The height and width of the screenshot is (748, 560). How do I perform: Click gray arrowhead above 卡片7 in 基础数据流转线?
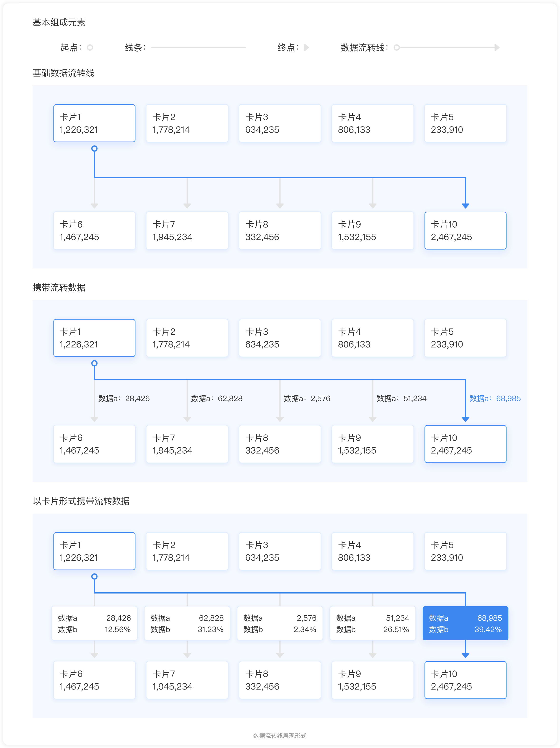tap(187, 206)
